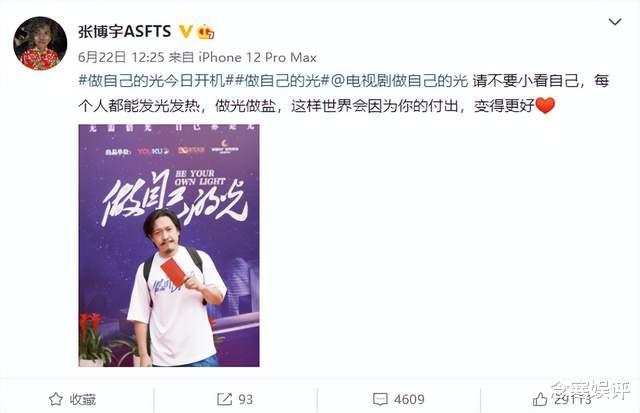Click the red heart emoji in post
Viewport: 640px width, 413px height.
(x=545, y=106)
